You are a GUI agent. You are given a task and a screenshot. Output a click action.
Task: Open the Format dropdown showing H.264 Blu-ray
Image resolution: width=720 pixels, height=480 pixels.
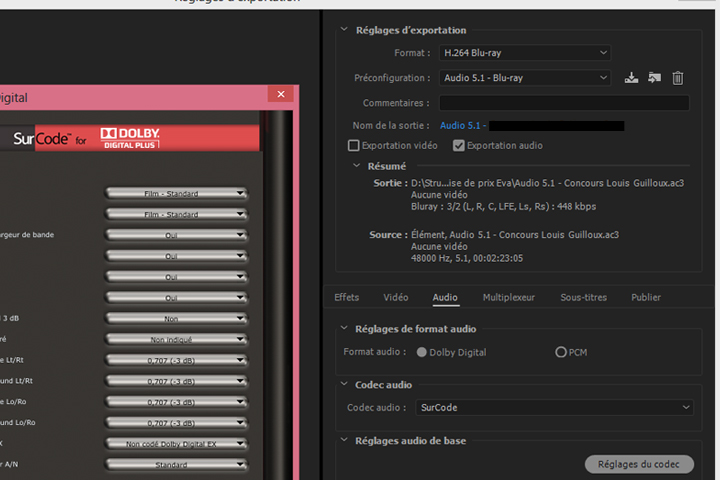tap(524, 52)
